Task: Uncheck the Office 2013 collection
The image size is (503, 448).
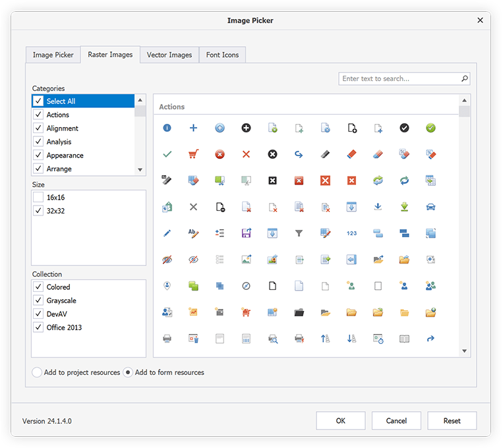Action: coord(38,327)
